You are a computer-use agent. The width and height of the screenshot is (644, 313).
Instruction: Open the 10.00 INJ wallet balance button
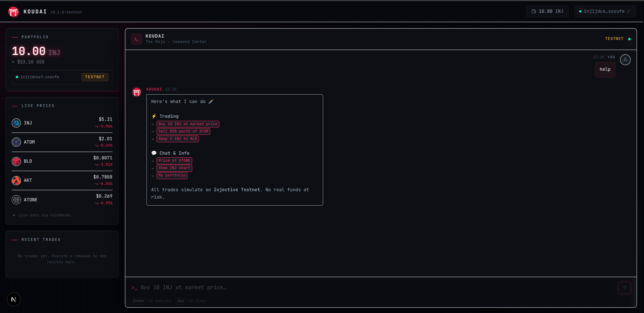coord(547,11)
